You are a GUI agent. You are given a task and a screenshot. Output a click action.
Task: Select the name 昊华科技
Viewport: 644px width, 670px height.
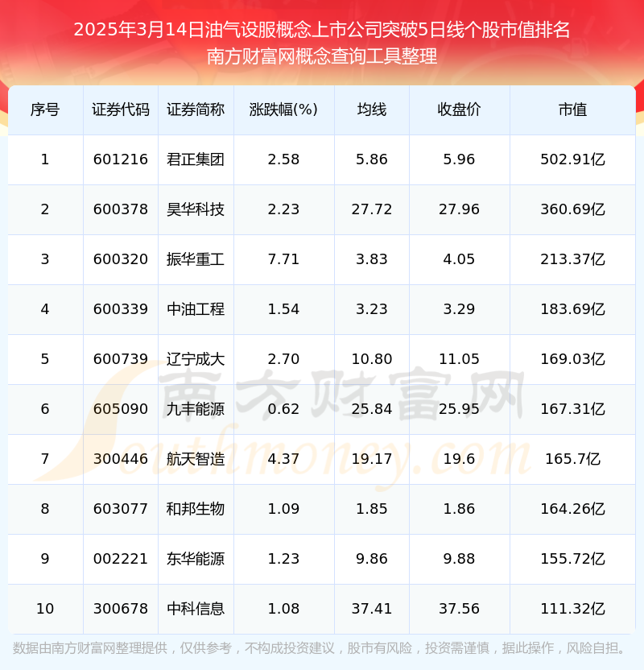coord(196,209)
